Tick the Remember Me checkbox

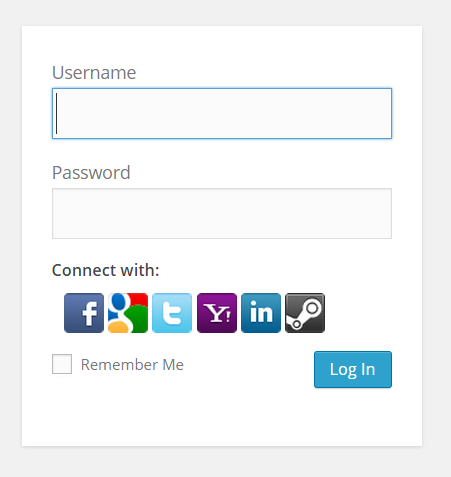click(62, 364)
